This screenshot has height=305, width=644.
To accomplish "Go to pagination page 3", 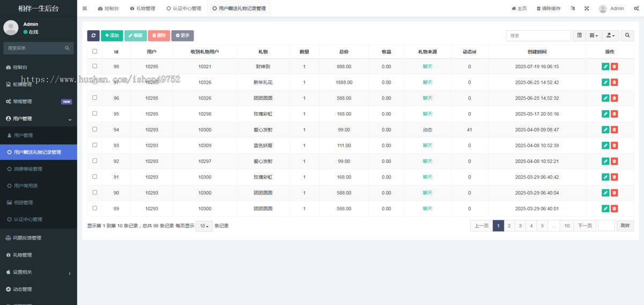I will point(520,226).
